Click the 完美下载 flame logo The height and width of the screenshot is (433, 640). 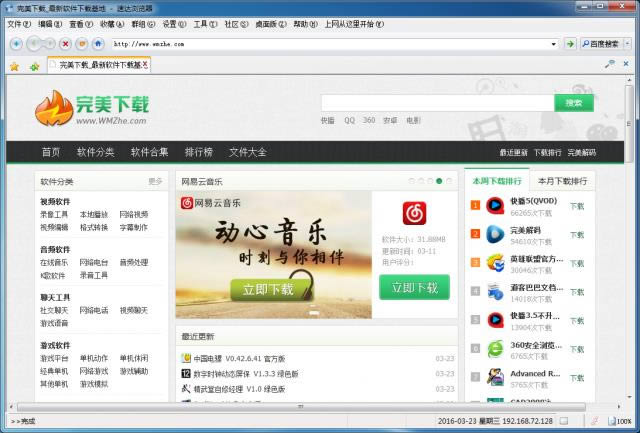pyautogui.click(x=54, y=109)
